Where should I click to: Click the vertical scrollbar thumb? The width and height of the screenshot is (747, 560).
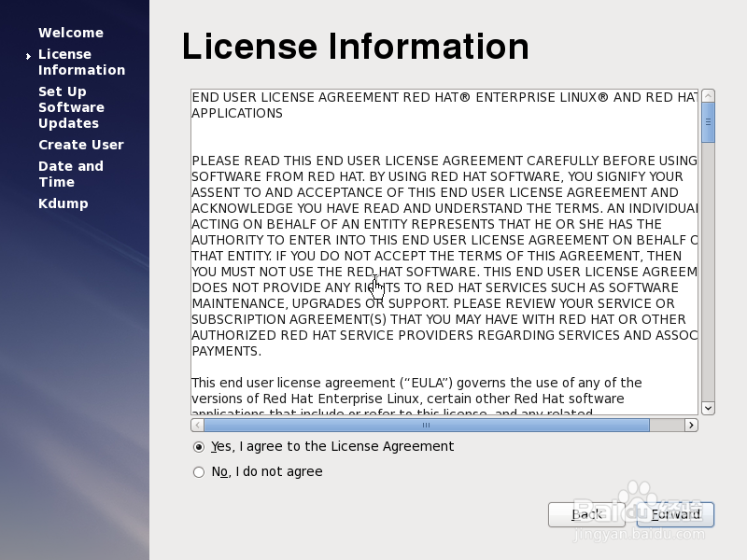708,122
